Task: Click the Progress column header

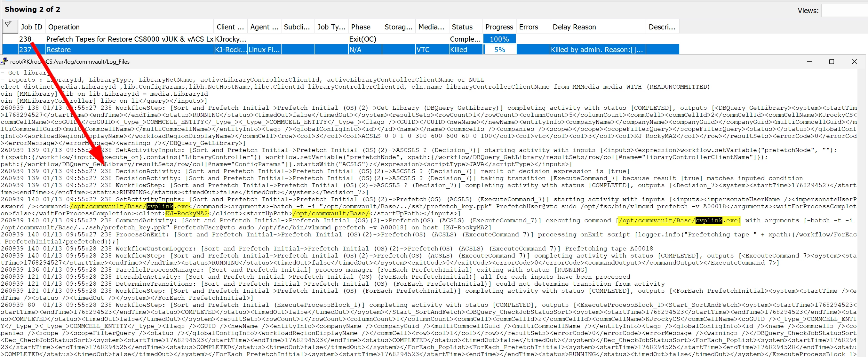Action: (x=499, y=27)
